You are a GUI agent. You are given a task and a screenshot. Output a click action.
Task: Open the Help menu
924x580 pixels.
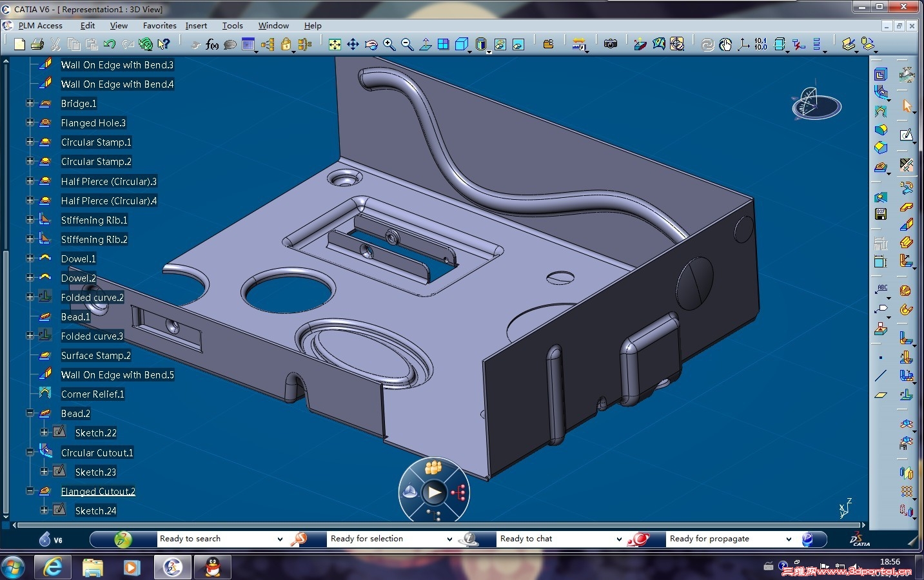click(313, 26)
